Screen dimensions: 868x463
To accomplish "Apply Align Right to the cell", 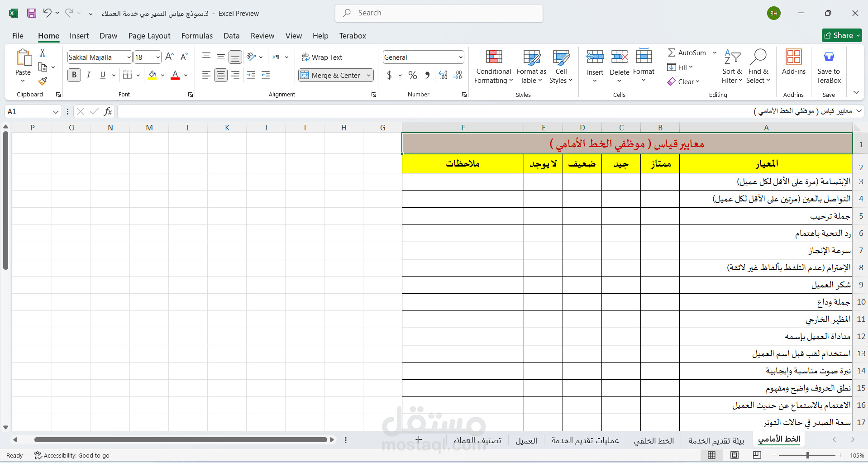I will point(235,75).
